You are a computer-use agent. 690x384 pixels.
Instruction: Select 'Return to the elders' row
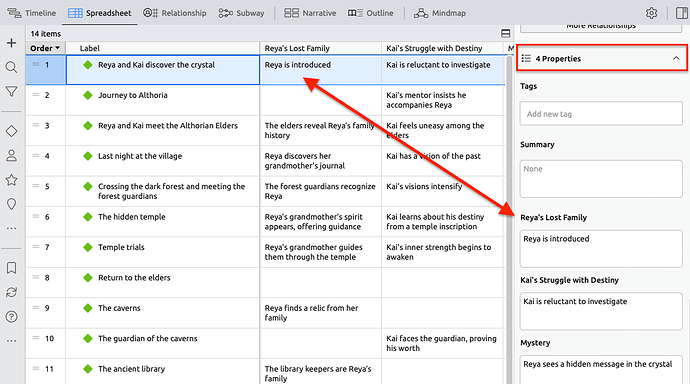[x=134, y=278]
